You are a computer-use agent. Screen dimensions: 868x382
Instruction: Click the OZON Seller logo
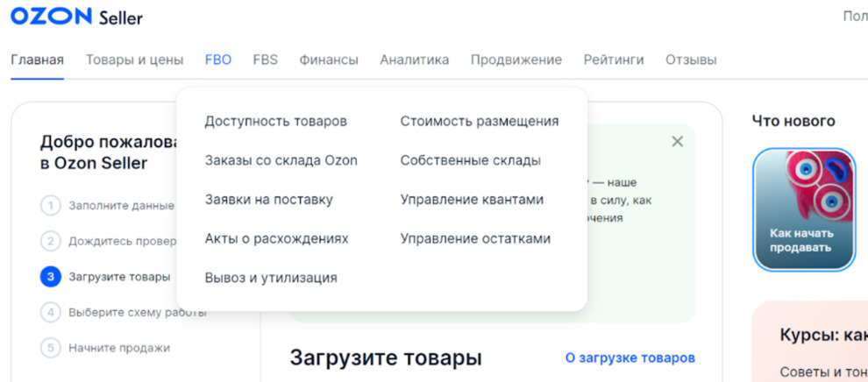click(76, 18)
